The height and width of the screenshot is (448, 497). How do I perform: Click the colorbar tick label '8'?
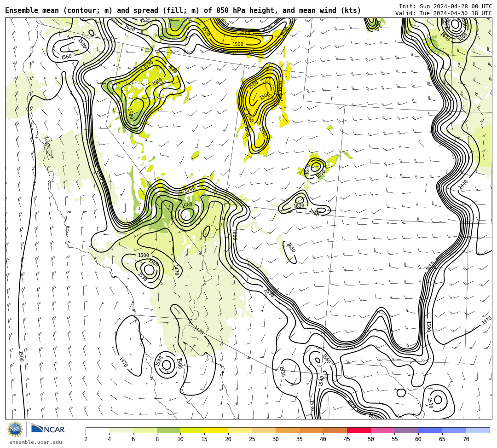pyautogui.click(x=157, y=439)
